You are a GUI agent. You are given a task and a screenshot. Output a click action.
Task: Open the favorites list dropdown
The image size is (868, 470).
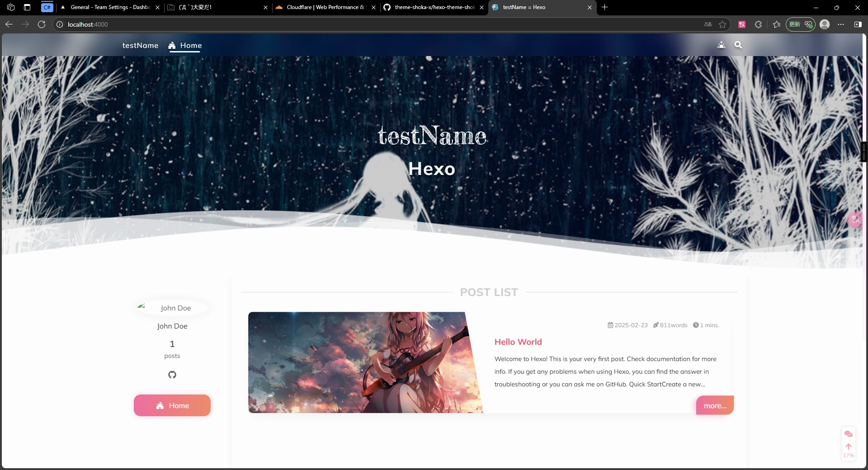(x=777, y=24)
